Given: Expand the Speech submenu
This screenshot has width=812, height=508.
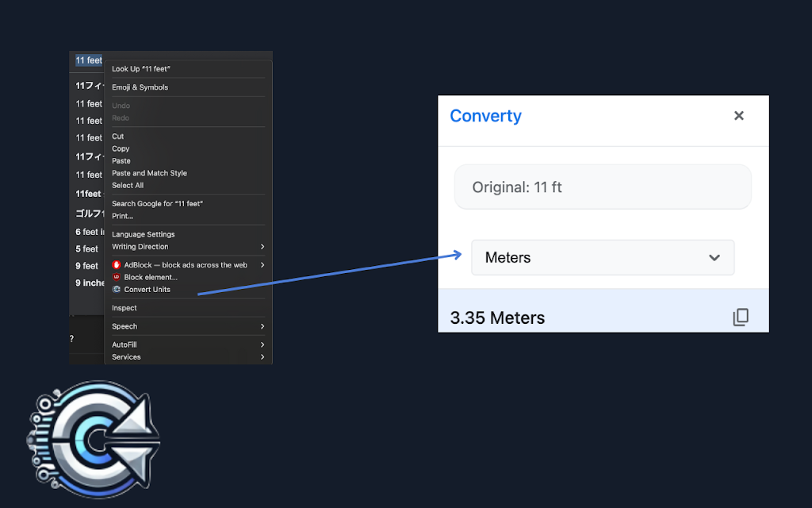Looking at the screenshot, I should pos(188,326).
